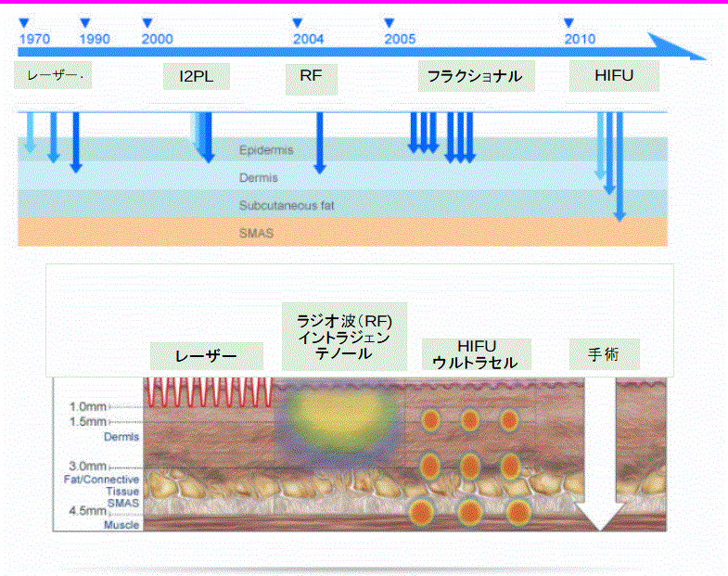
Task: Select the year label 2004
Action: 308,39
